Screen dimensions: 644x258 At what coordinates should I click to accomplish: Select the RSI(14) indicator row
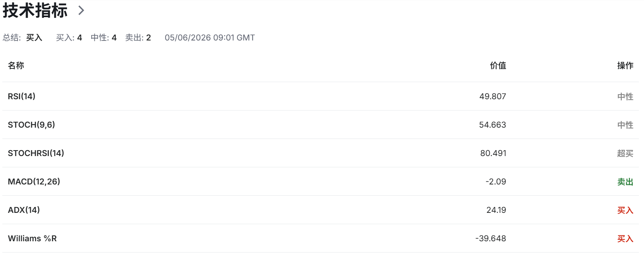tap(320, 96)
